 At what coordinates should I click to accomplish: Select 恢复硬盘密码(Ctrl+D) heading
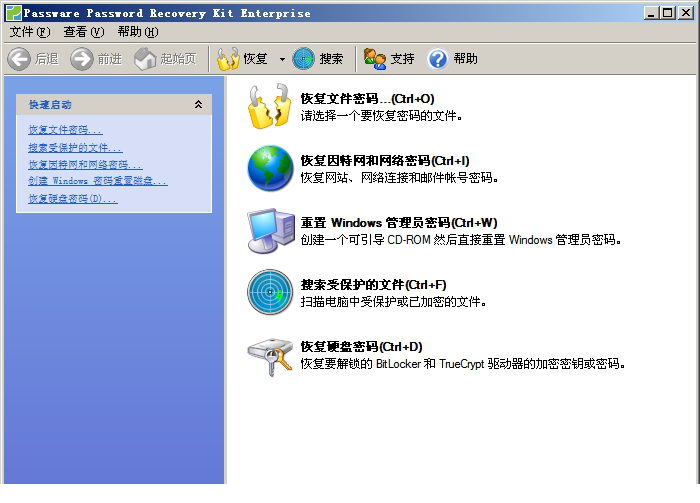[361, 346]
